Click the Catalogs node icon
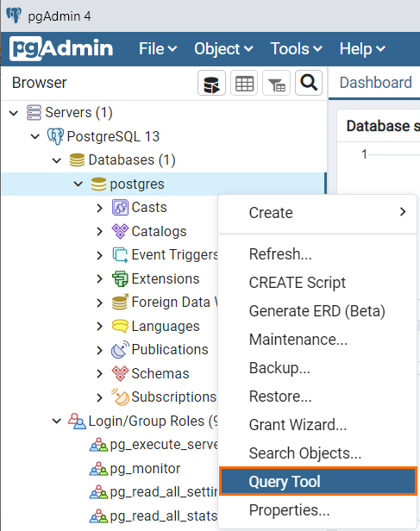 [x=120, y=231]
